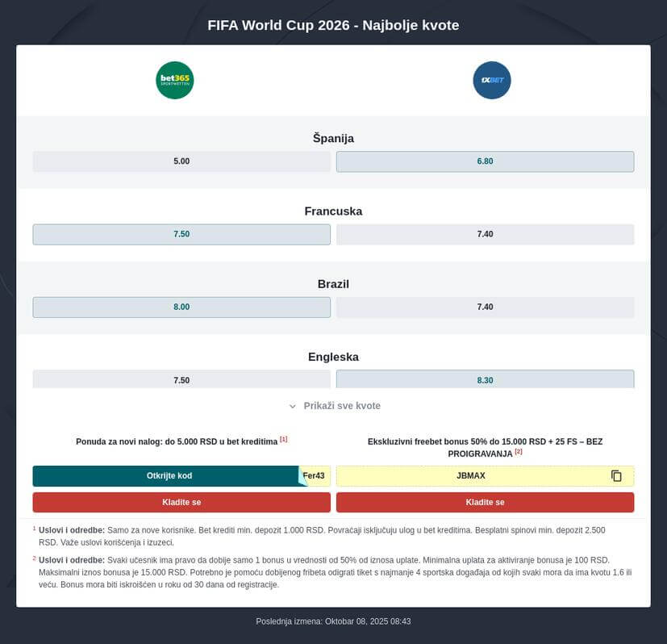Select Engleska odds 7.50

point(181,379)
